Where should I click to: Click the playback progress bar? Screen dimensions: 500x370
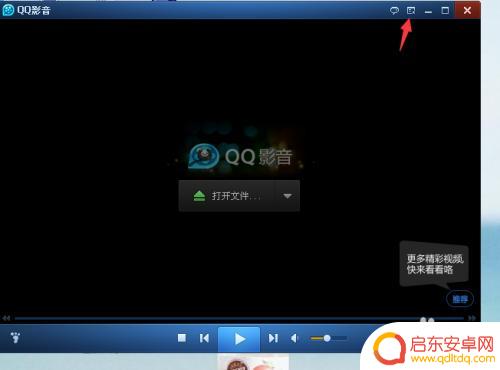pyautogui.click(x=239, y=319)
